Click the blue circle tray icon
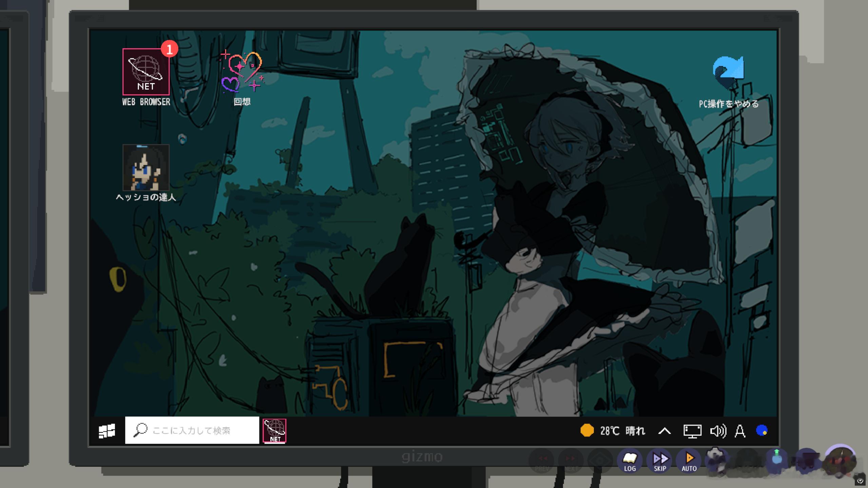This screenshot has width=868, height=488. click(762, 430)
